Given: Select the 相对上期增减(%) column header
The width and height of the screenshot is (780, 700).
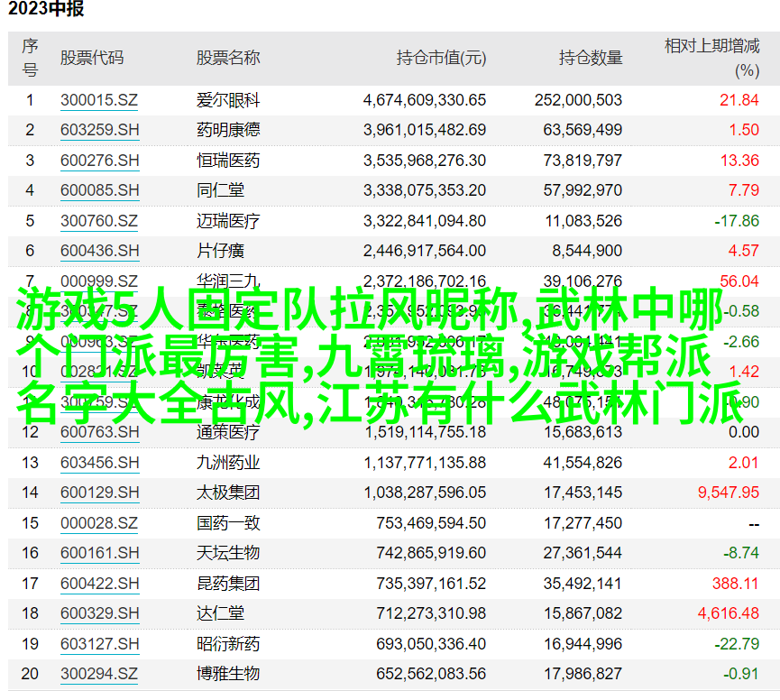Looking at the screenshot, I should (711, 59).
